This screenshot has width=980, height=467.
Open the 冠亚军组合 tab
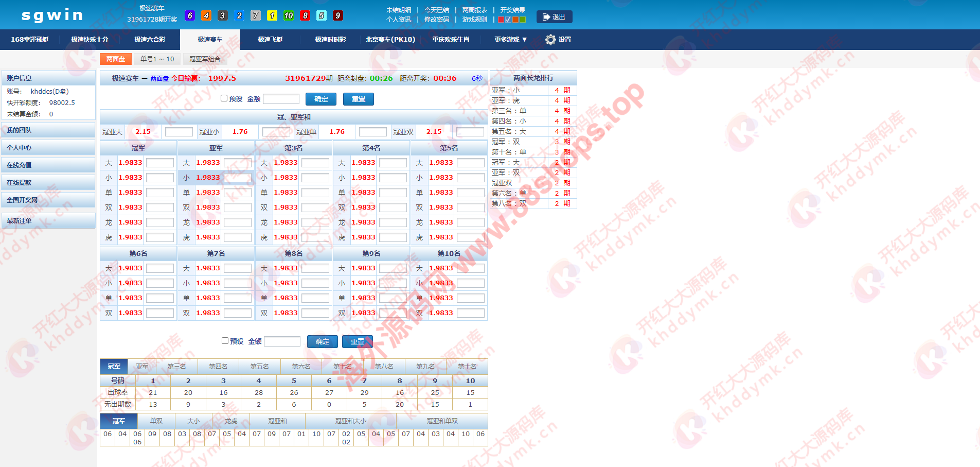pyautogui.click(x=205, y=59)
